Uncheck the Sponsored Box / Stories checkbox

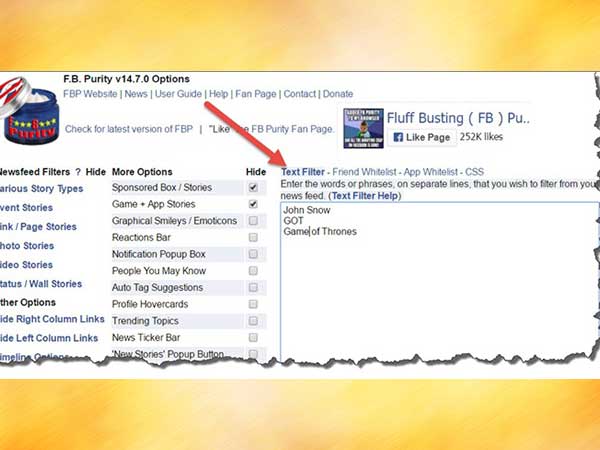253,188
